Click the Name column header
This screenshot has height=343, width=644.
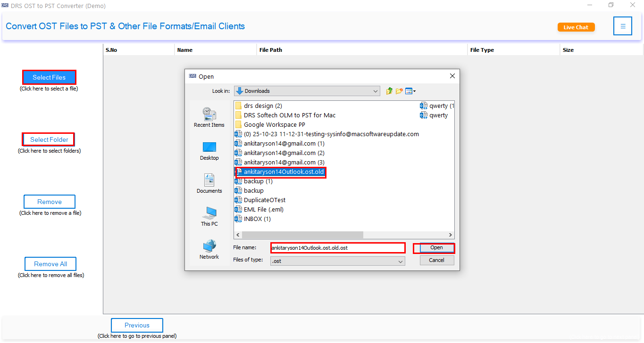[216, 49]
